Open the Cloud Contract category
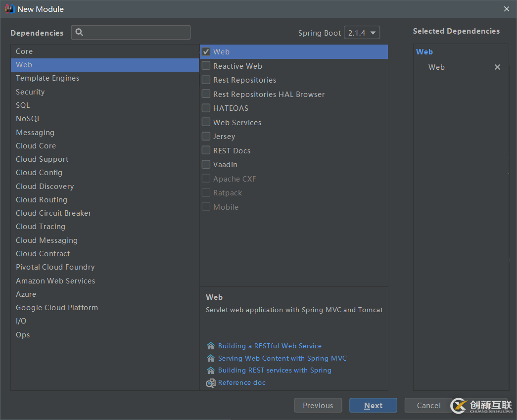The image size is (517, 420). 105,254
